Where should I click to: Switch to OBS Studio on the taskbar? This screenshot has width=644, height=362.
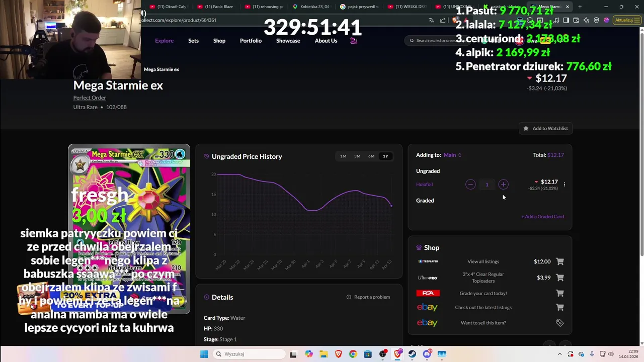tap(383, 354)
